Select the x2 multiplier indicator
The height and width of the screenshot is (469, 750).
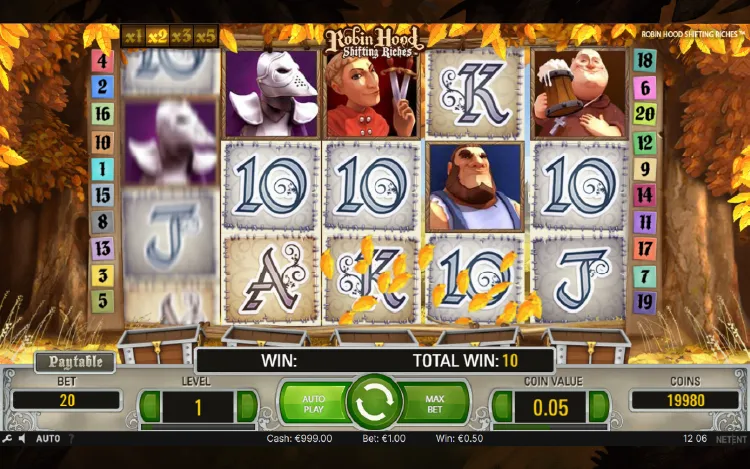(x=157, y=36)
